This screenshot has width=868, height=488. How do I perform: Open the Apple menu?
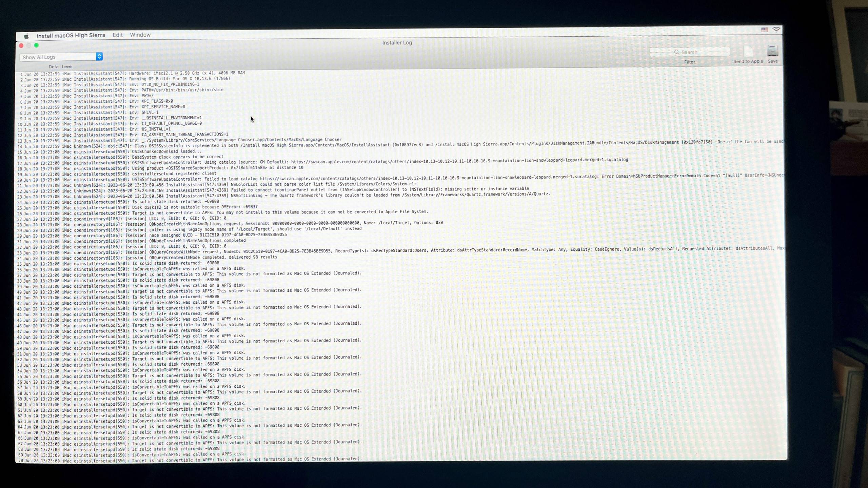click(26, 36)
